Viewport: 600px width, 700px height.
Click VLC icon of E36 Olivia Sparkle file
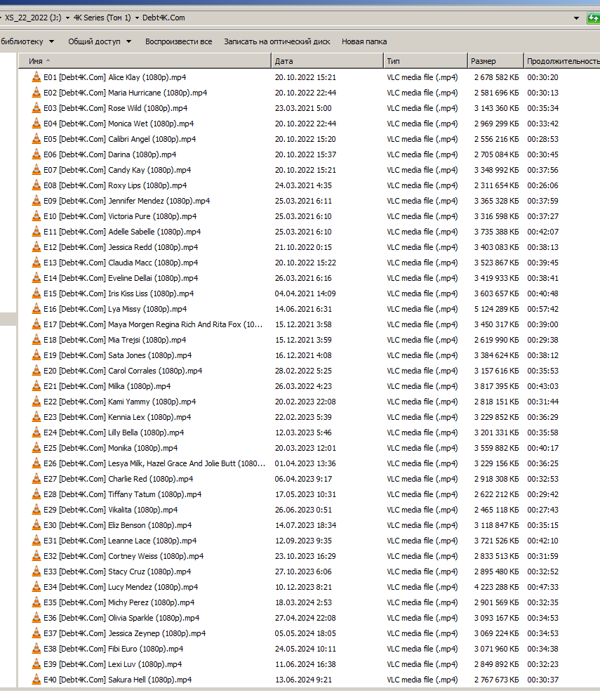[36, 618]
